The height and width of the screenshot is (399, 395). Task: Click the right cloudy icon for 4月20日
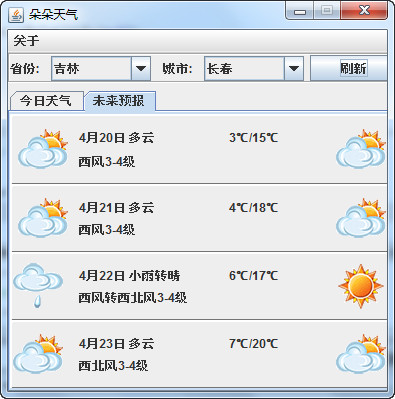point(361,149)
